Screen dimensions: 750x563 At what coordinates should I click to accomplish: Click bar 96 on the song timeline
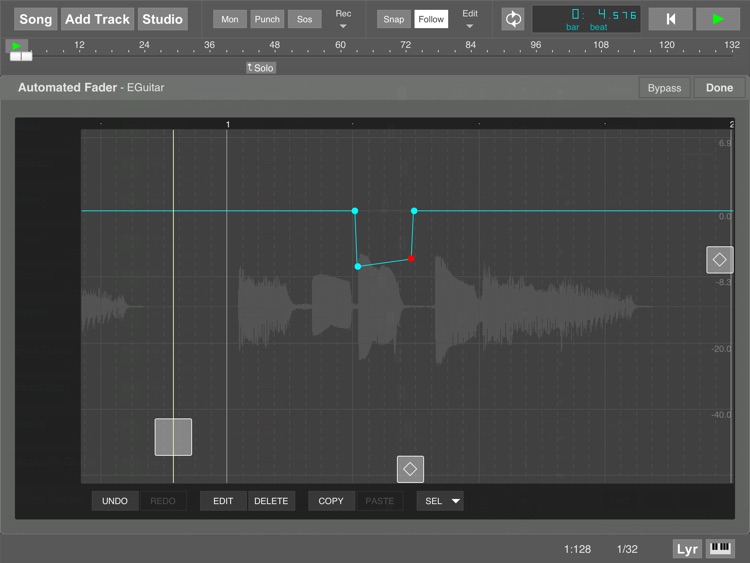(x=536, y=45)
